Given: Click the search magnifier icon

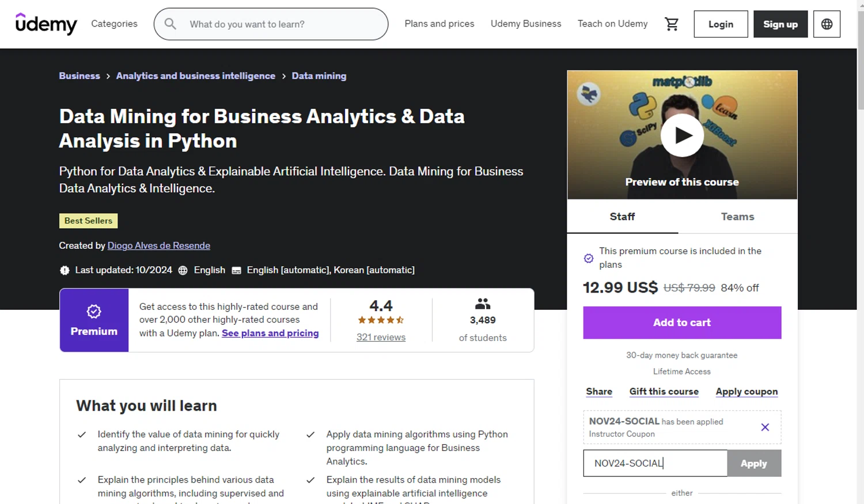Looking at the screenshot, I should pyautogui.click(x=170, y=24).
